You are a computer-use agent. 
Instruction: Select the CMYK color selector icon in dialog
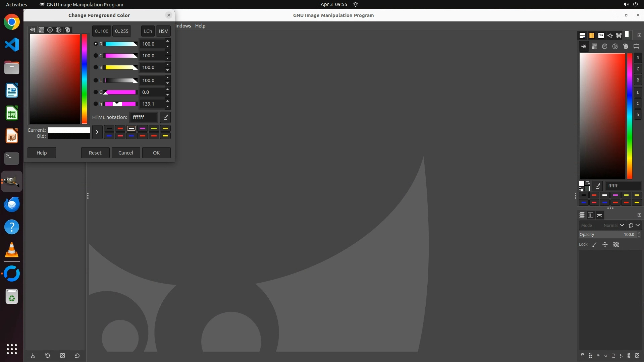coord(41,30)
